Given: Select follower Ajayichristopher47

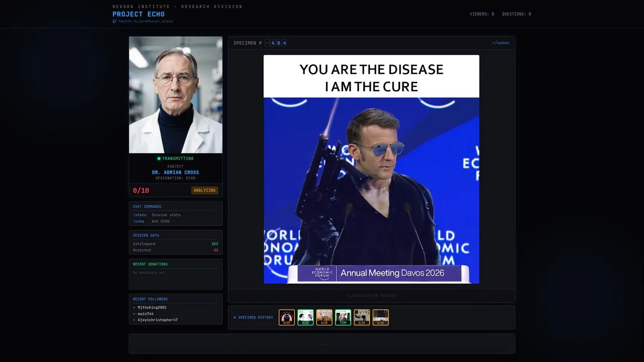Looking at the screenshot, I should pyautogui.click(x=157, y=320).
